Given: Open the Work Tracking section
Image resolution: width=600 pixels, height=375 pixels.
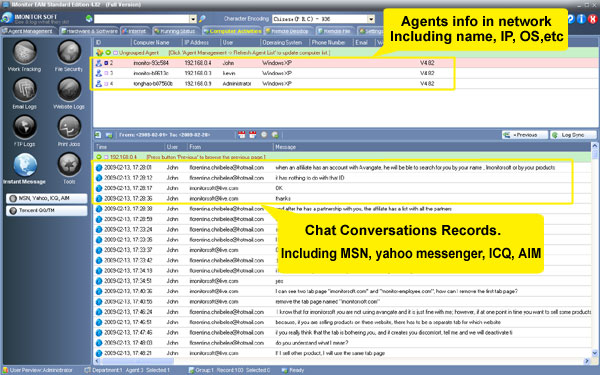Looking at the screenshot, I should pos(24,53).
